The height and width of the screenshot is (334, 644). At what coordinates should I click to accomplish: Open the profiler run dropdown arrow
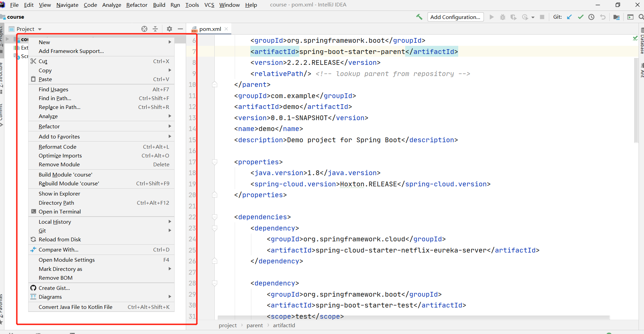(x=533, y=17)
